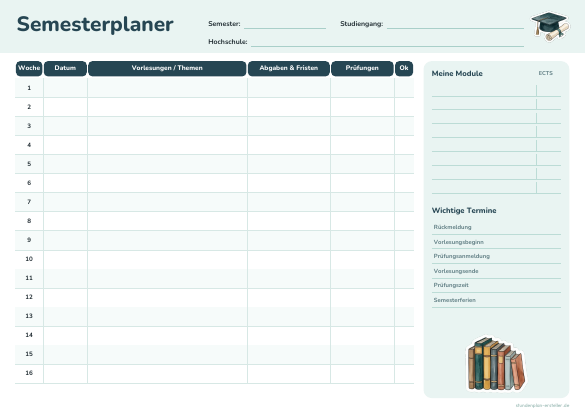This screenshot has width=585, height=414.
Task: Click the Prüfungszeit date line
Action: pos(496,286)
